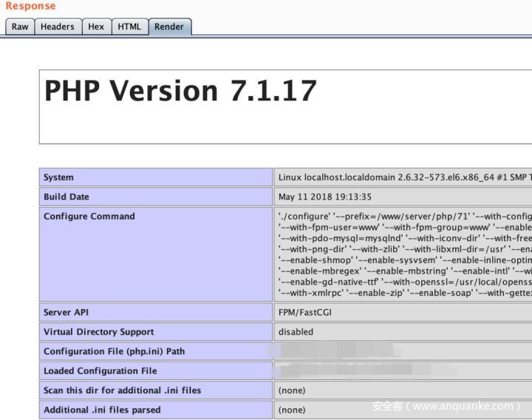Switch to the Raw response tab

(x=20, y=27)
